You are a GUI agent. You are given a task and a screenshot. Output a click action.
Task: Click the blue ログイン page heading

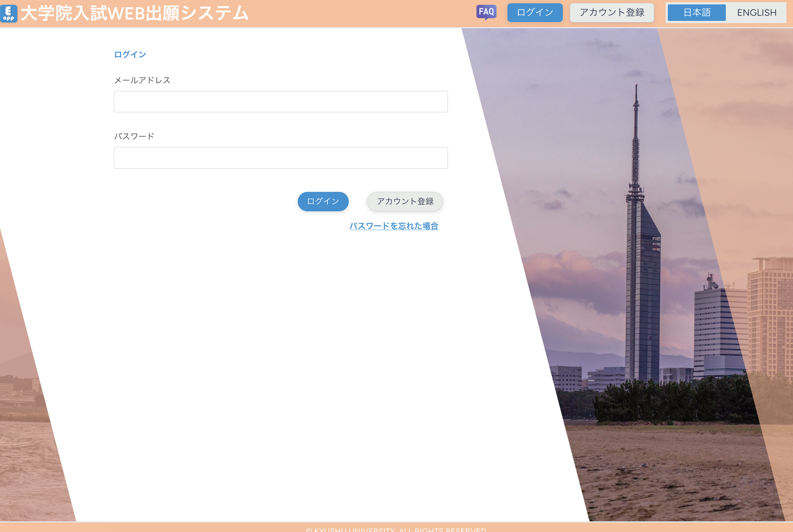130,54
